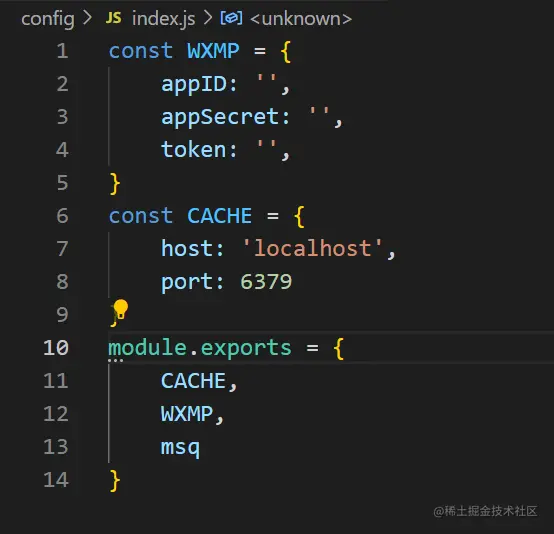Click line number 9 in the gutter

[x=63, y=315]
